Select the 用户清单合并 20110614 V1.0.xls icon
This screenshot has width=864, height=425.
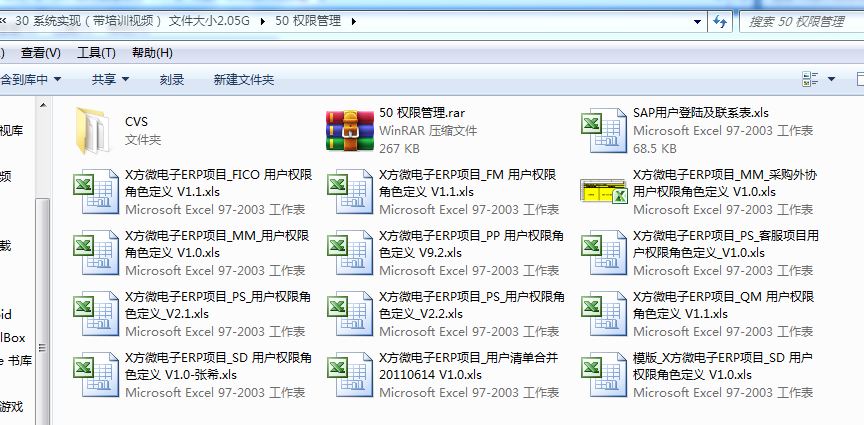tap(350, 375)
